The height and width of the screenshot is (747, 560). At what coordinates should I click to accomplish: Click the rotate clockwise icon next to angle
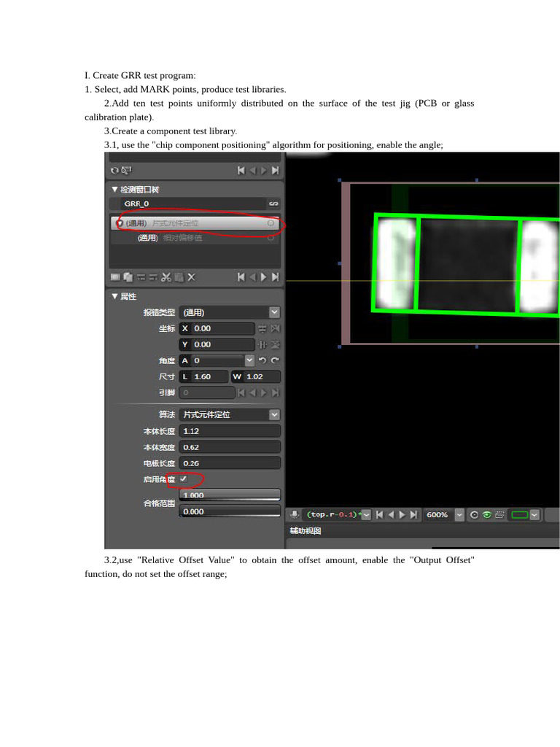[x=275, y=360]
